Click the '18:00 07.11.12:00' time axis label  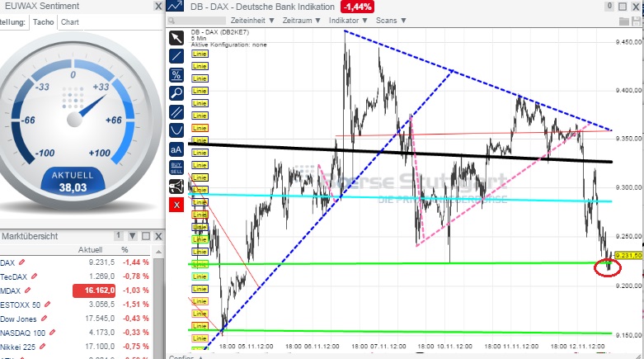(378, 347)
